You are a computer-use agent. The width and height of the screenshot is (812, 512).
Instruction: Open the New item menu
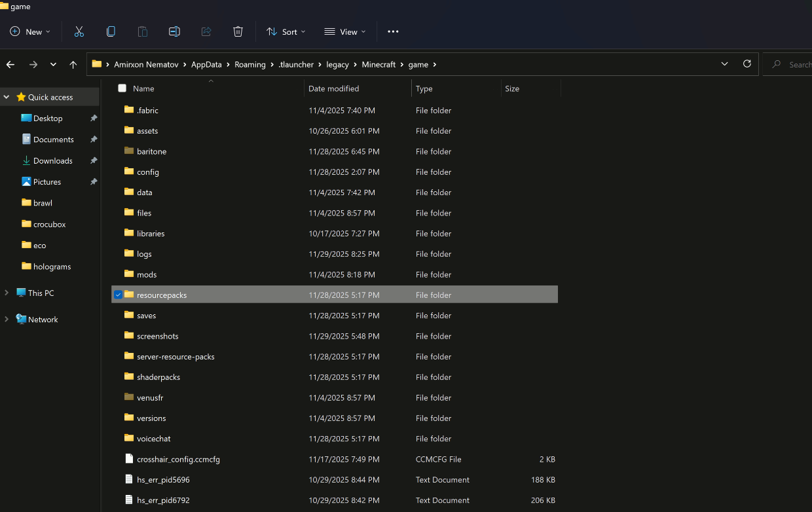[x=30, y=31]
